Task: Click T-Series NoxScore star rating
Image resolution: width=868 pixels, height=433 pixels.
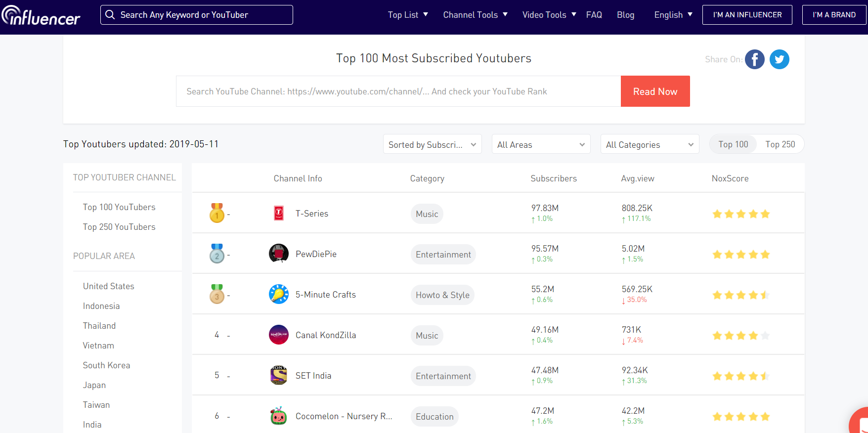Action: (741, 214)
